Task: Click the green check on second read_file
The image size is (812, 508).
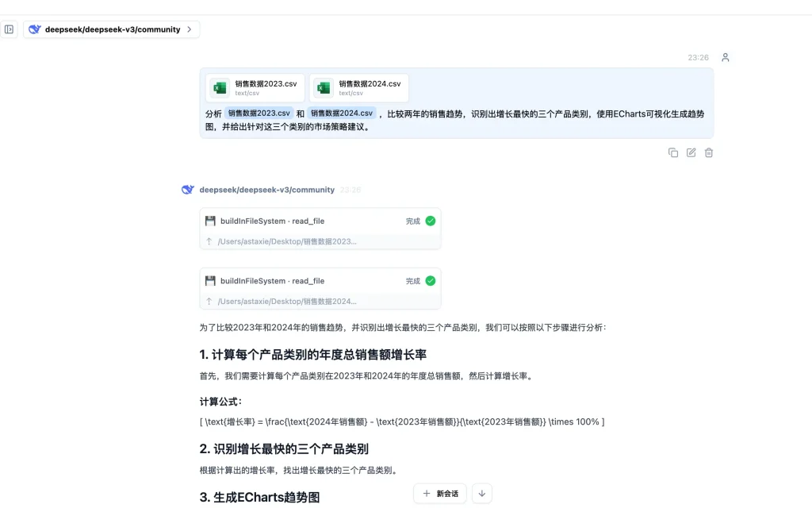Action: 431,281
